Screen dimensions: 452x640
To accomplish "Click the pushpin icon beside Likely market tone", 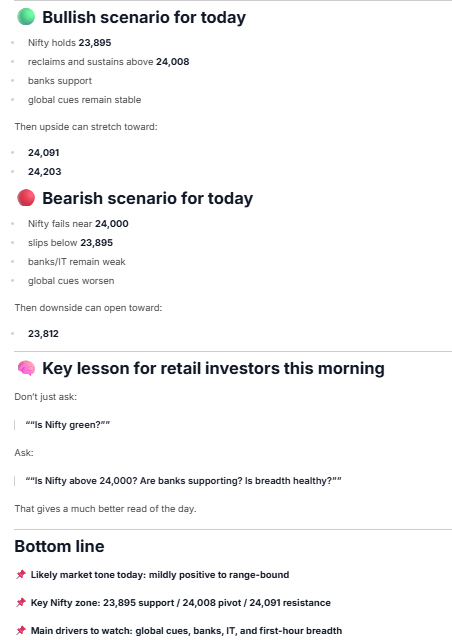I will coord(21,575).
